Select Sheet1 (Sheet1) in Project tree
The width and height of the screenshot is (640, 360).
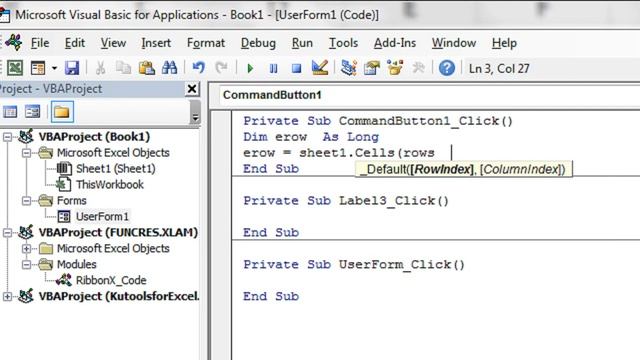(116, 169)
